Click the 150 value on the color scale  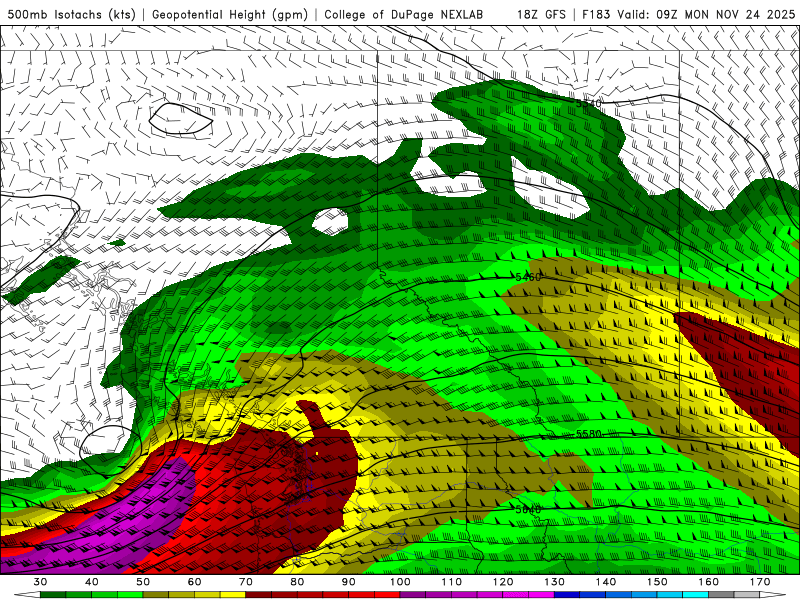point(657,582)
